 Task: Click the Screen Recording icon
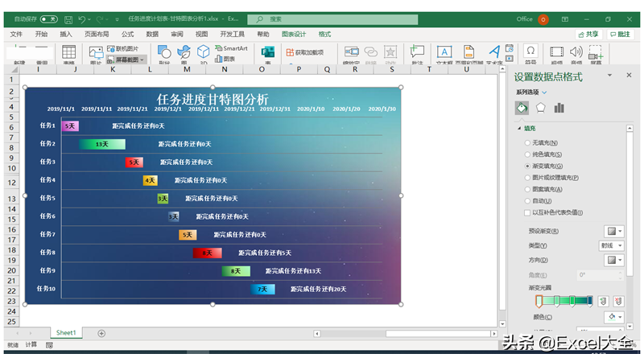point(596,52)
